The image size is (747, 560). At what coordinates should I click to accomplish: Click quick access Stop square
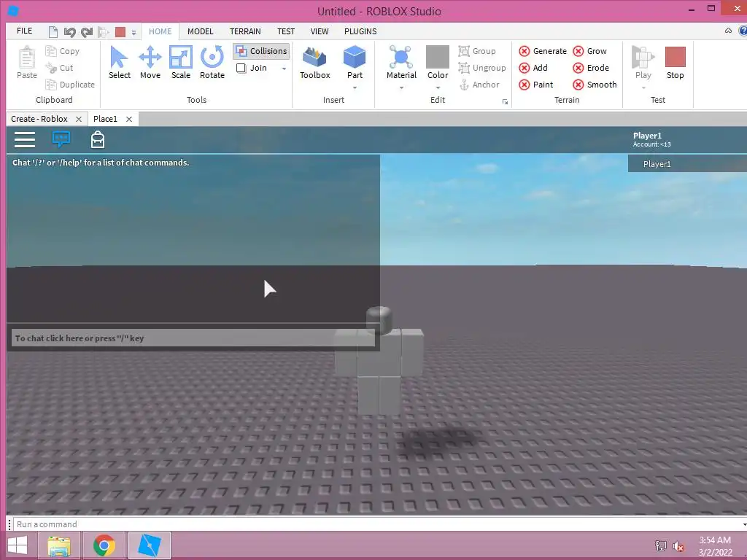pyautogui.click(x=120, y=32)
